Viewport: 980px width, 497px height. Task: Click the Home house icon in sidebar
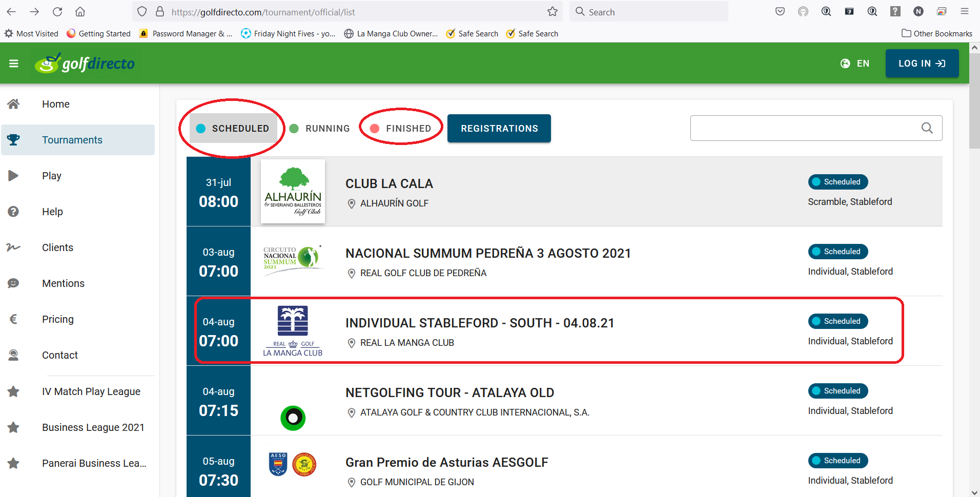pyautogui.click(x=13, y=104)
